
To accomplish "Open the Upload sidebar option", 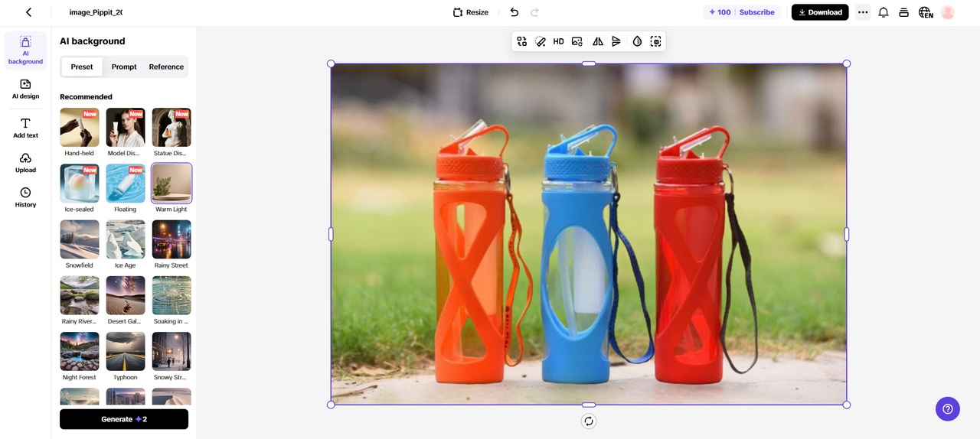I will click(x=25, y=162).
